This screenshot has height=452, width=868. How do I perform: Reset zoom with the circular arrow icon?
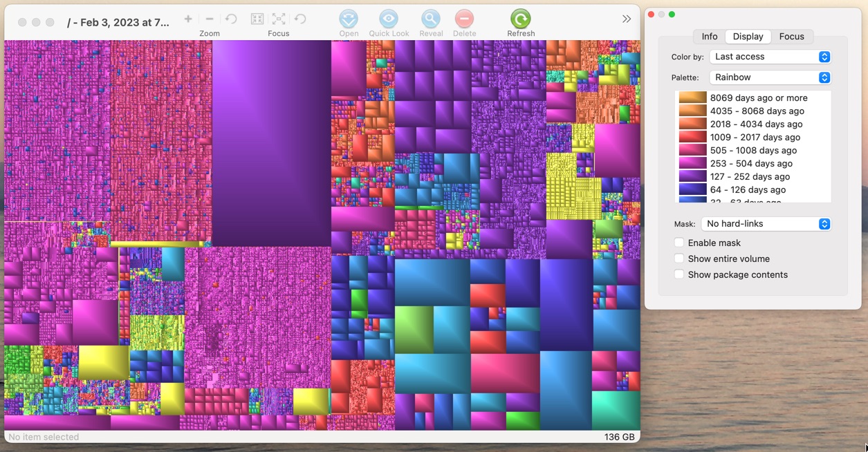click(x=231, y=19)
